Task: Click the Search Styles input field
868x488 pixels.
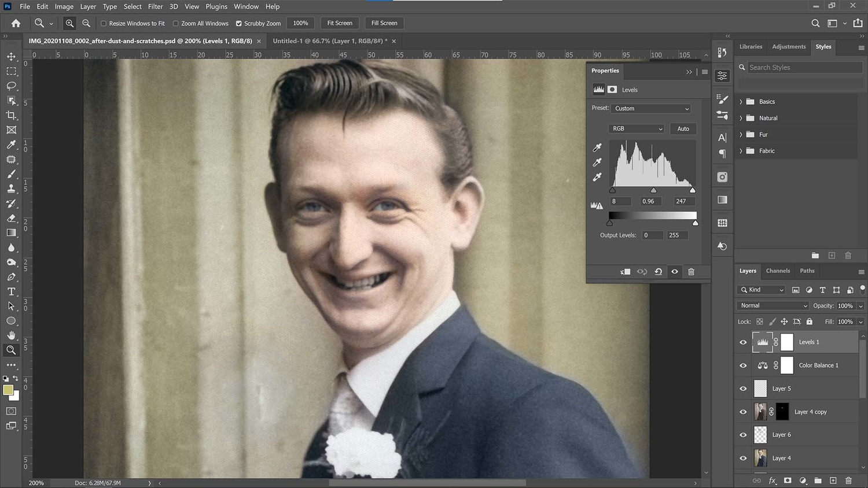Action: [804, 67]
